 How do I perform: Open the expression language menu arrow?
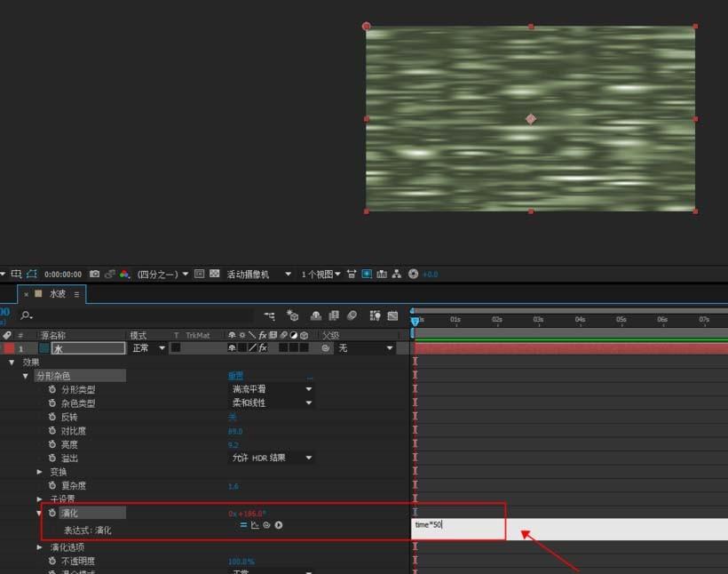[x=279, y=526]
